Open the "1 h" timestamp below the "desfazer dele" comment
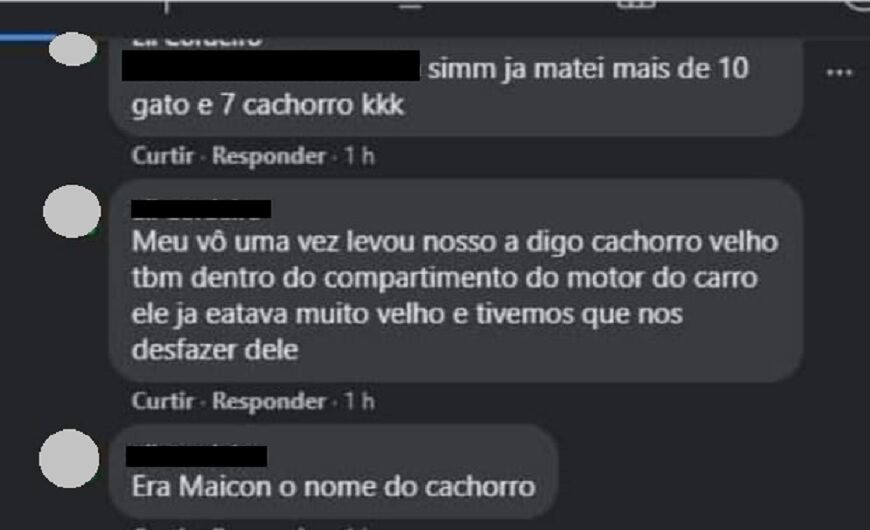Image resolution: width=870 pixels, height=530 pixels. coord(359,401)
